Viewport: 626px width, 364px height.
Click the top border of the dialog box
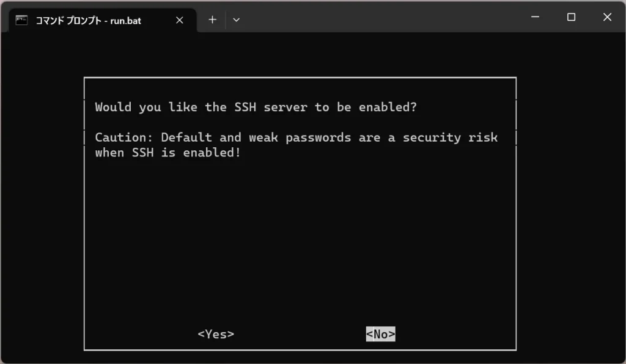click(300, 78)
